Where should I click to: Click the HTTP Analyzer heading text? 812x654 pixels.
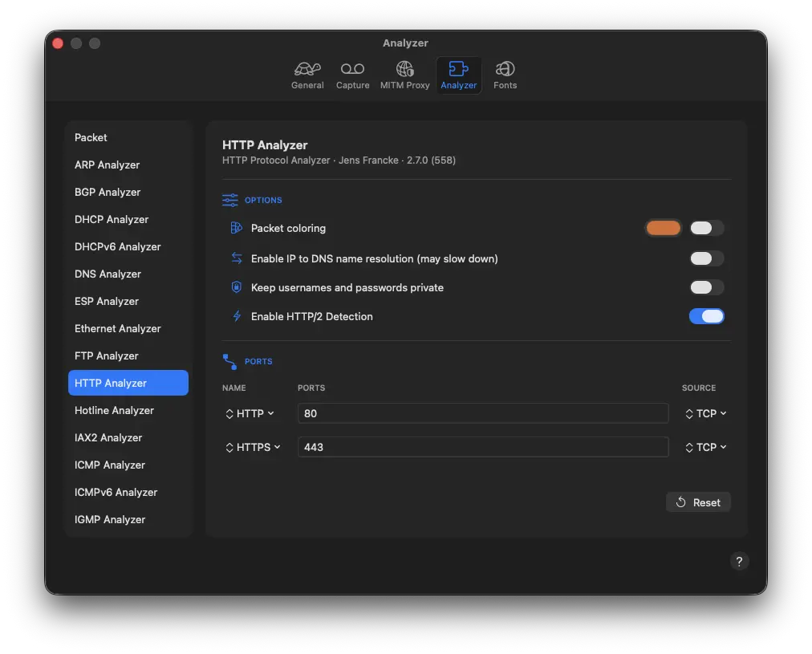265,145
